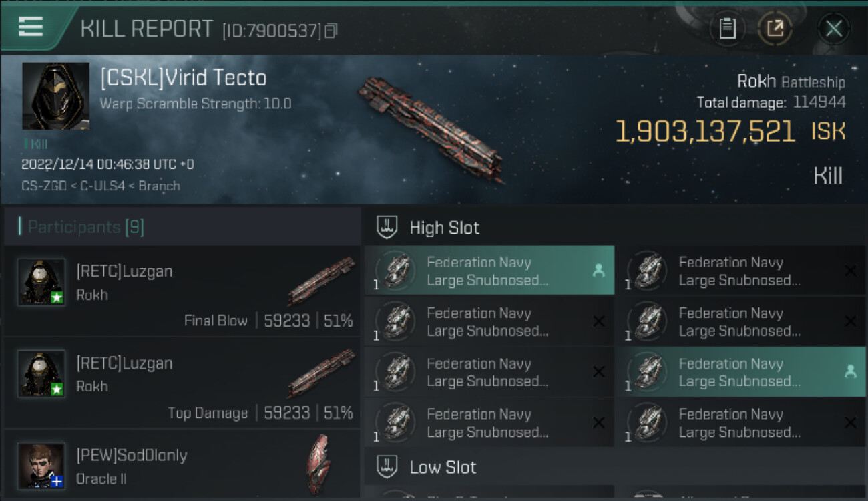Copy the kill report ID
868x501 pixels.
pos(331,31)
